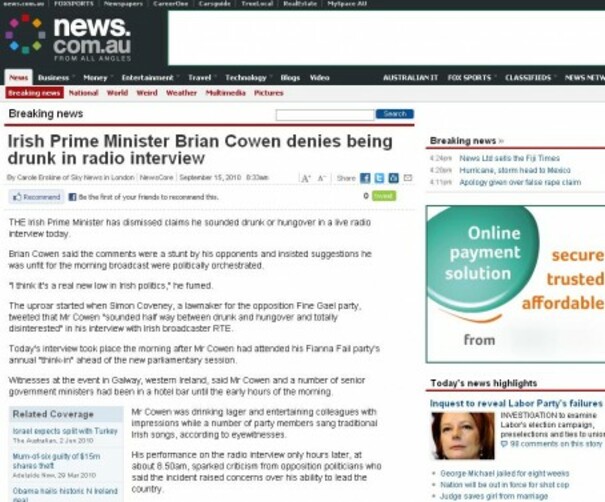Open related 'Israel expects split with Turkey'
This screenshot has height=502, width=605.
pyautogui.click(x=65, y=431)
